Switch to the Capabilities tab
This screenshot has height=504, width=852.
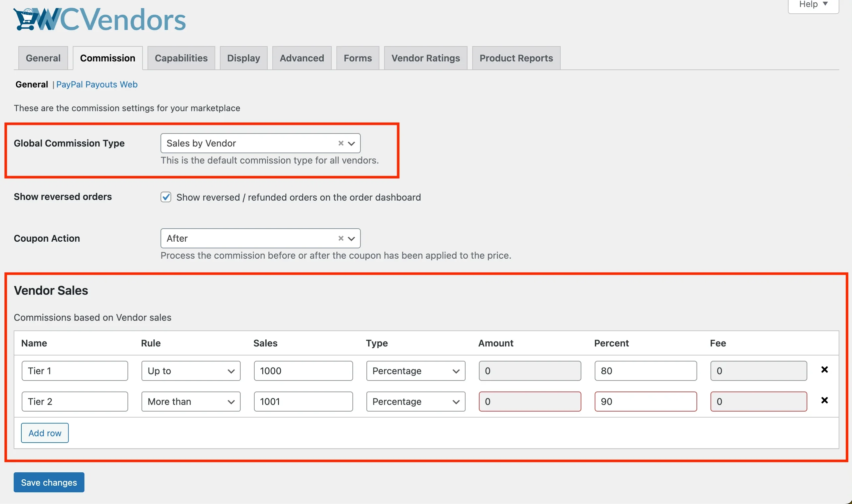[181, 58]
